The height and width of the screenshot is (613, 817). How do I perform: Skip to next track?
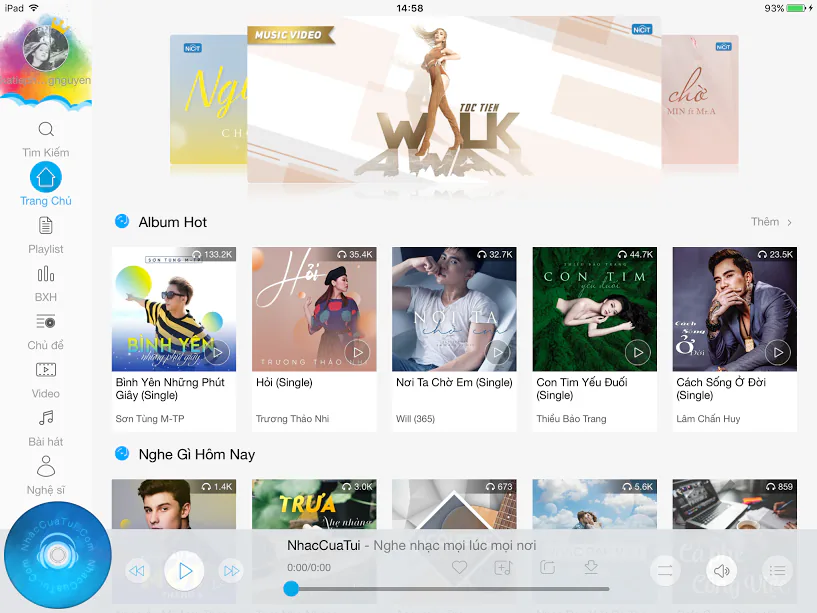(x=231, y=571)
